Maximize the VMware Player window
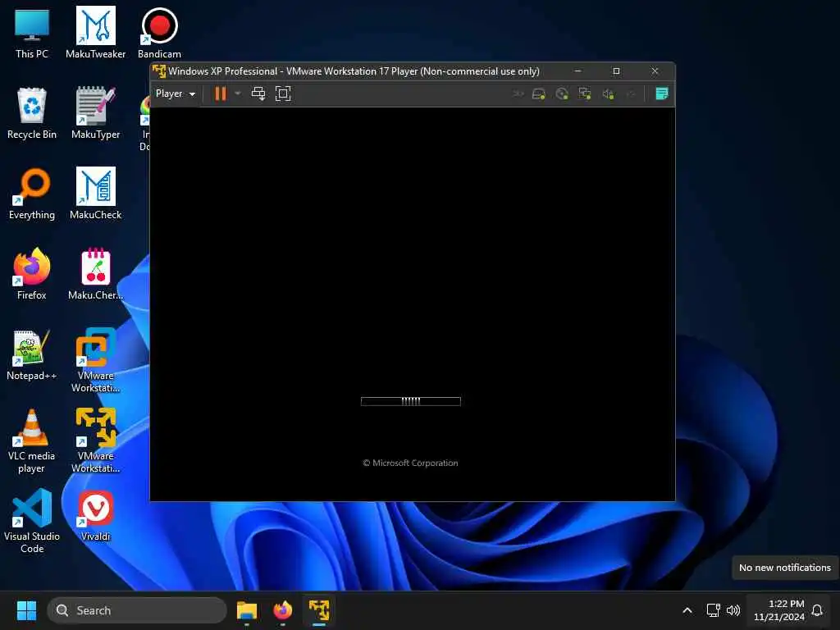The image size is (840, 630). point(616,71)
